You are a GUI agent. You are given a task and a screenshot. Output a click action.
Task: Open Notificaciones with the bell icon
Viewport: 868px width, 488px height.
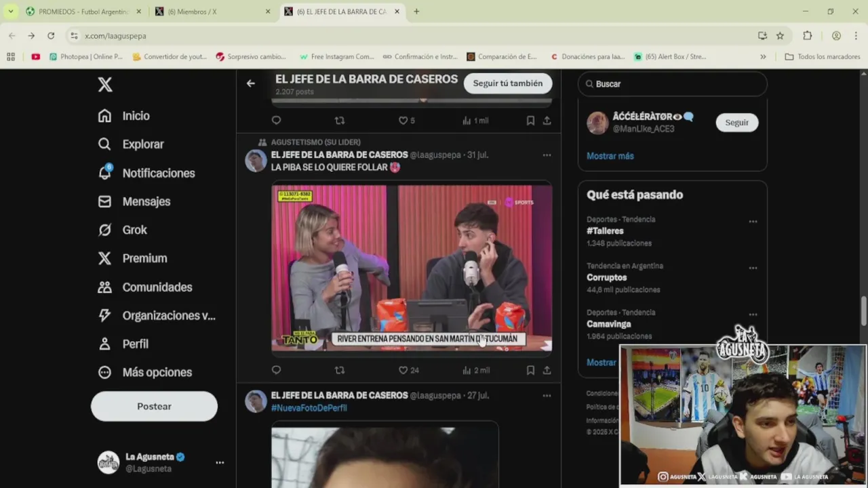click(146, 173)
